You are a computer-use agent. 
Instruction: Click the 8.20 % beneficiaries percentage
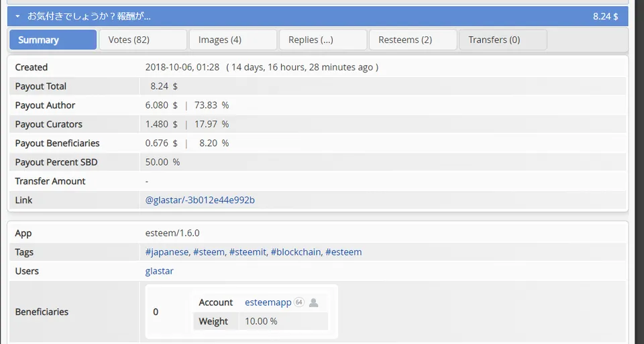(214, 144)
